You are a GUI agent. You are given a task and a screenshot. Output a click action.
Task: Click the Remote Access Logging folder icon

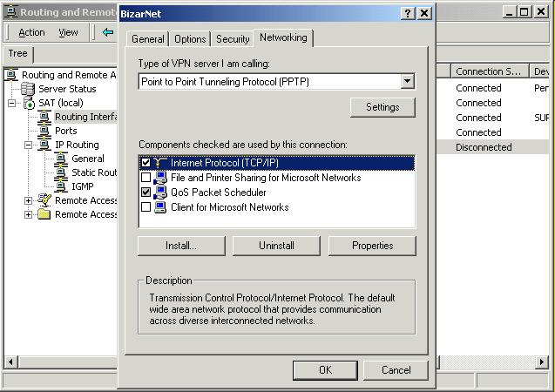[x=44, y=214]
